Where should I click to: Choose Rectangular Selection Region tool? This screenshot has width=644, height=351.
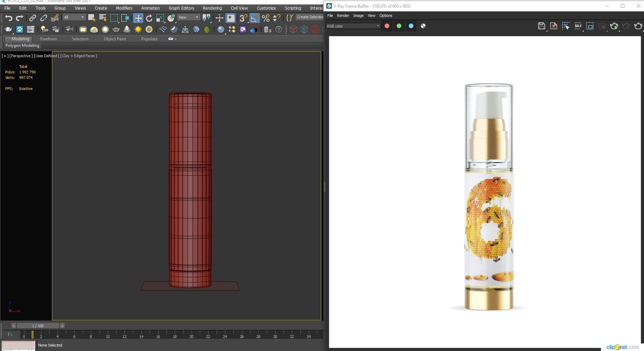click(x=114, y=18)
